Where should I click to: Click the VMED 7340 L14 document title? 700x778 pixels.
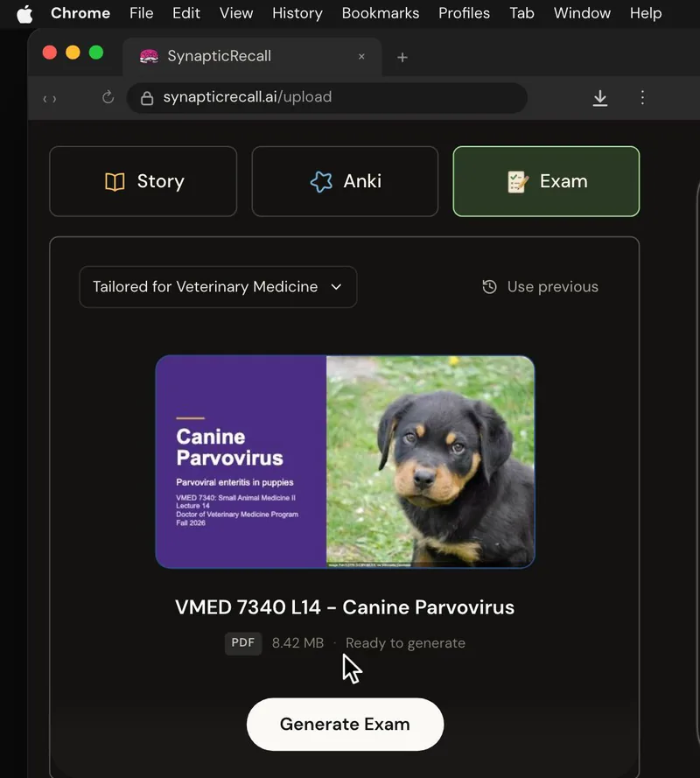pyautogui.click(x=345, y=607)
